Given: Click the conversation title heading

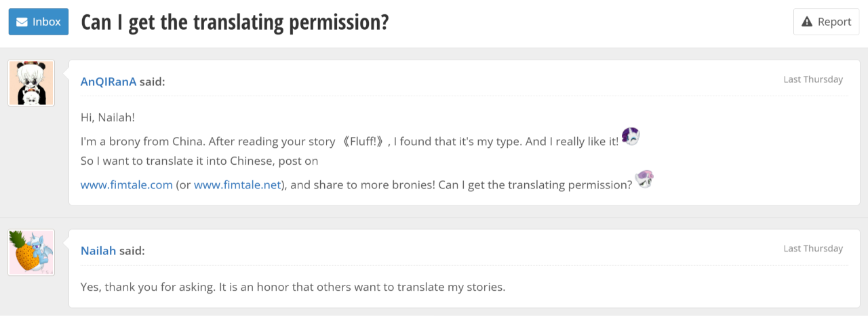Looking at the screenshot, I should [235, 22].
